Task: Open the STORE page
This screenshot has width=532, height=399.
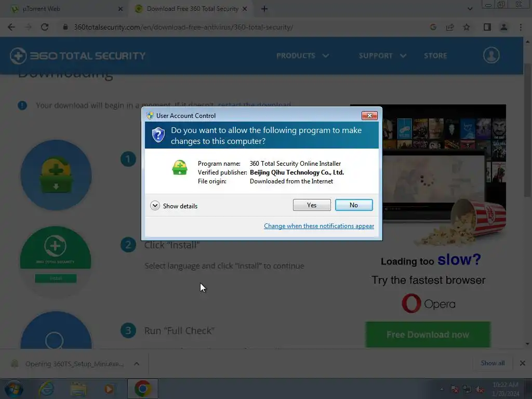Action: pos(435,56)
